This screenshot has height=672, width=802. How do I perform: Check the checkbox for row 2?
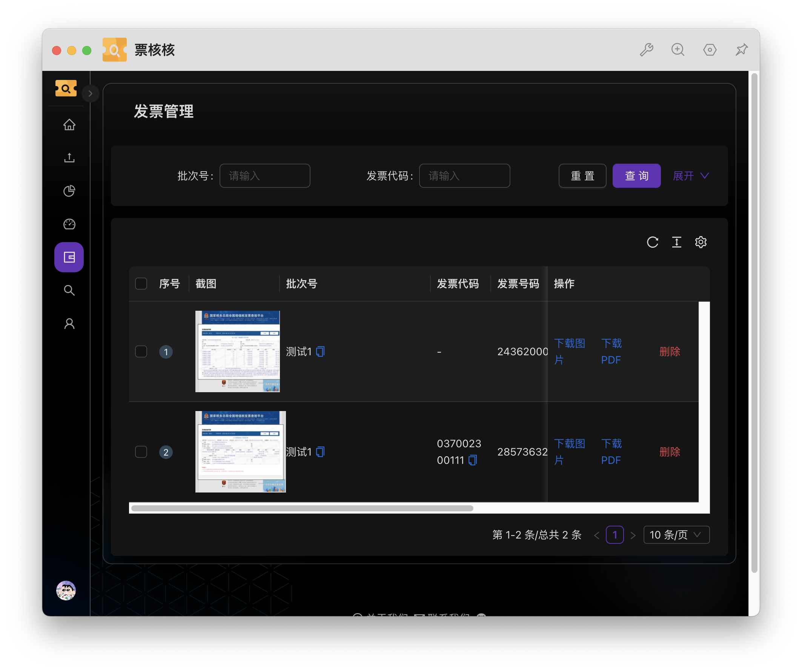click(x=141, y=452)
